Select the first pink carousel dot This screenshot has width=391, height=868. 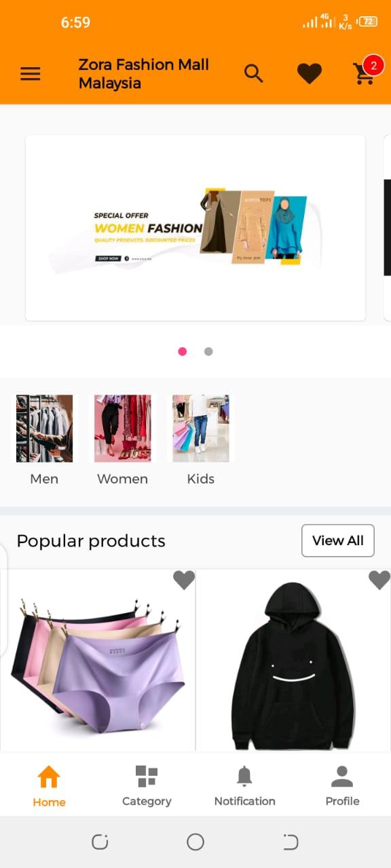(x=182, y=351)
